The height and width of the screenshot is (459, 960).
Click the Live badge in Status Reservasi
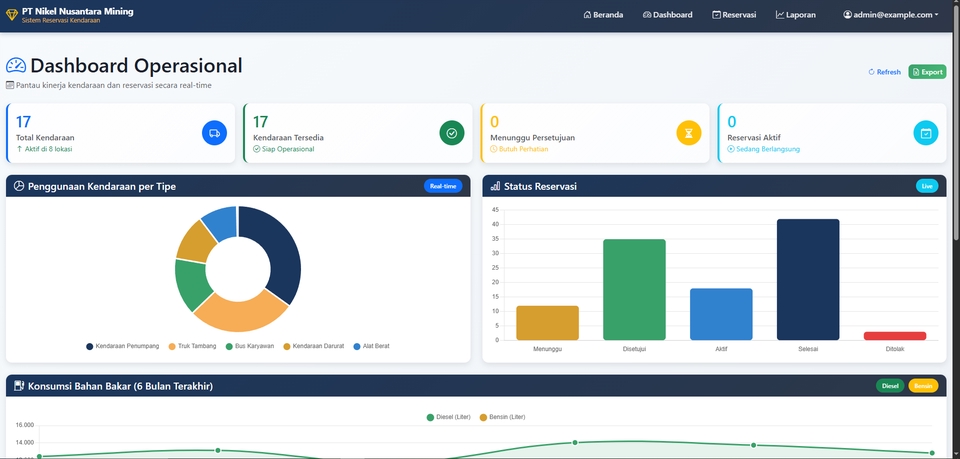click(x=927, y=186)
